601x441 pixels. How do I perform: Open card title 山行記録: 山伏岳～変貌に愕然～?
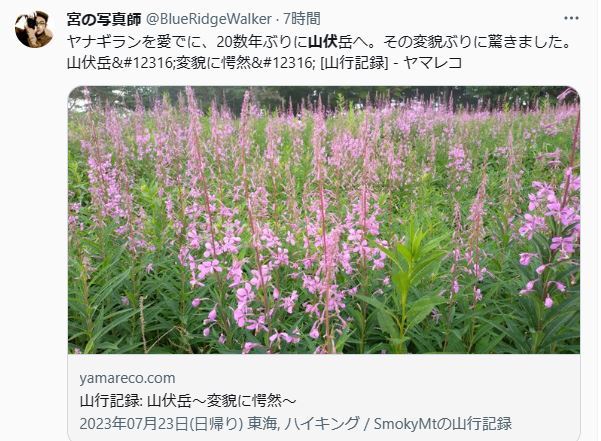pyautogui.click(x=188, y=401)
